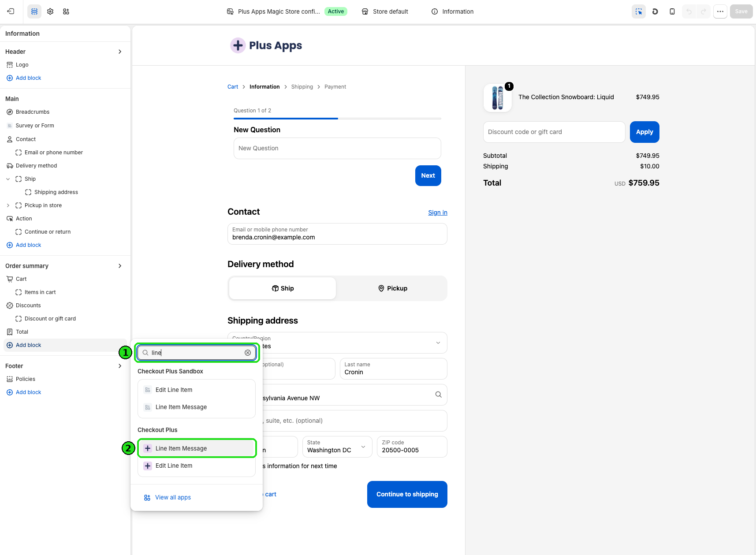Click the reload preview icon in the top bar
The height and width of the screenshot is (555, 756).
click(655, 11)
